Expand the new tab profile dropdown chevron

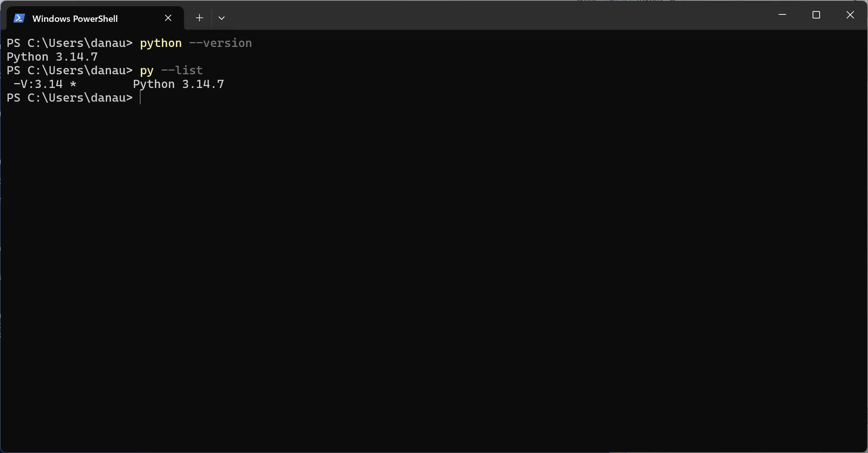coord(222,18)
